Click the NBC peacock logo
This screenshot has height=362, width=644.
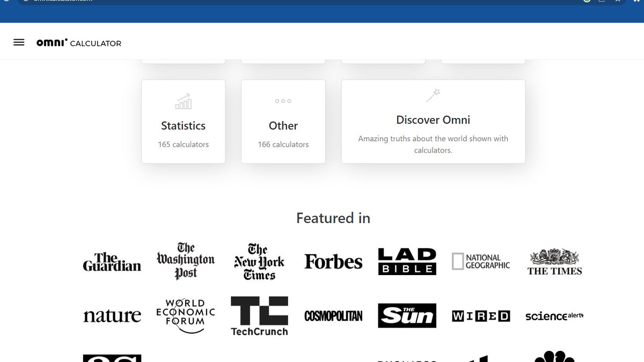[x=554, y=356]
